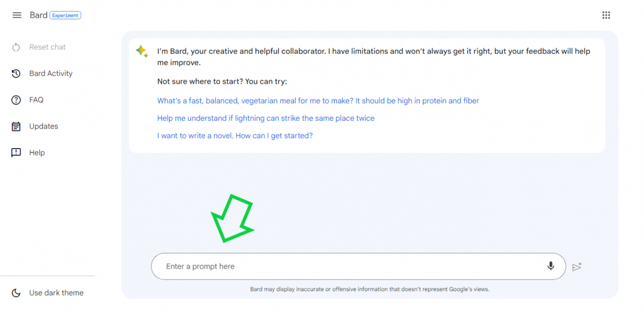
Task: Click the send prompt arrow icon
Action: pos(577,267)
